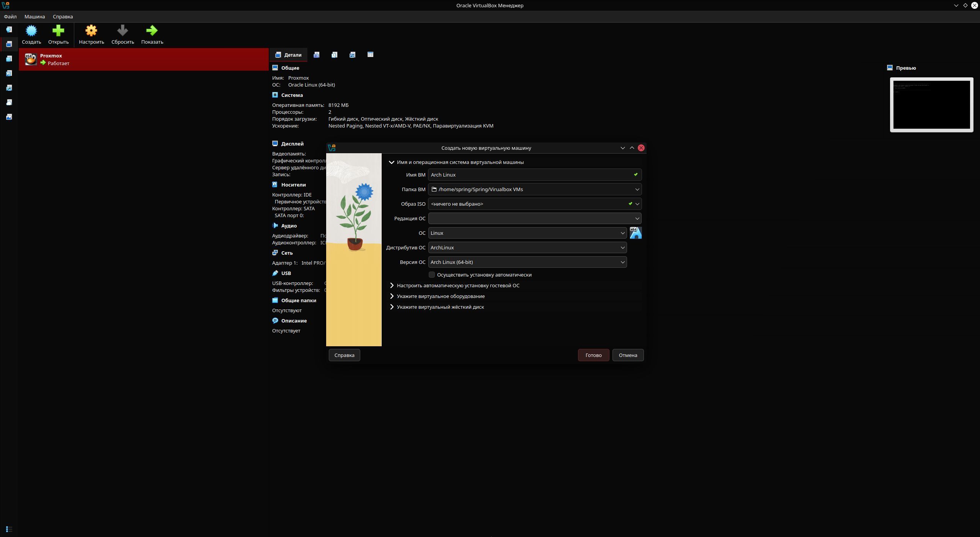Open the Папка ВМ folder dropdown
980x537 pixels.
[637, 189]
